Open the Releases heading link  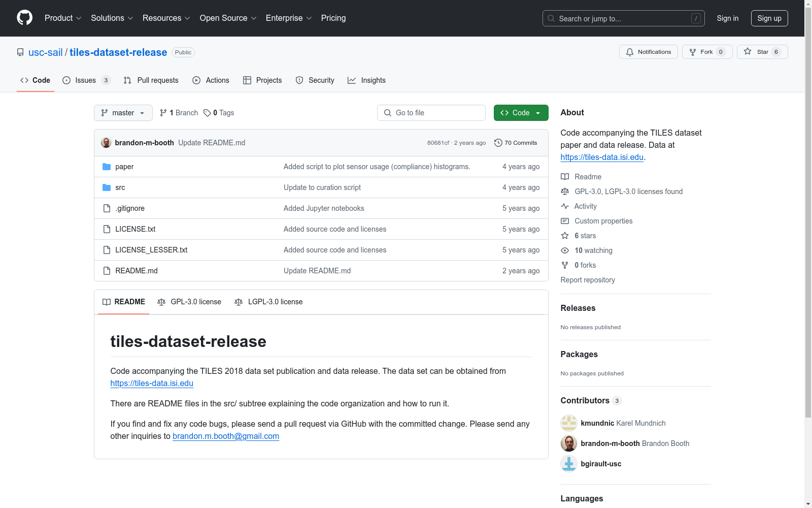coord(578,308)
